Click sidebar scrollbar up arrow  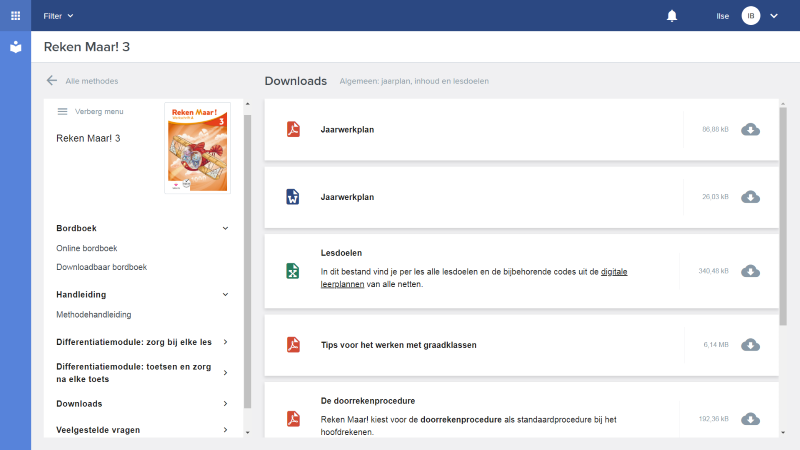[x=247, y=104]
